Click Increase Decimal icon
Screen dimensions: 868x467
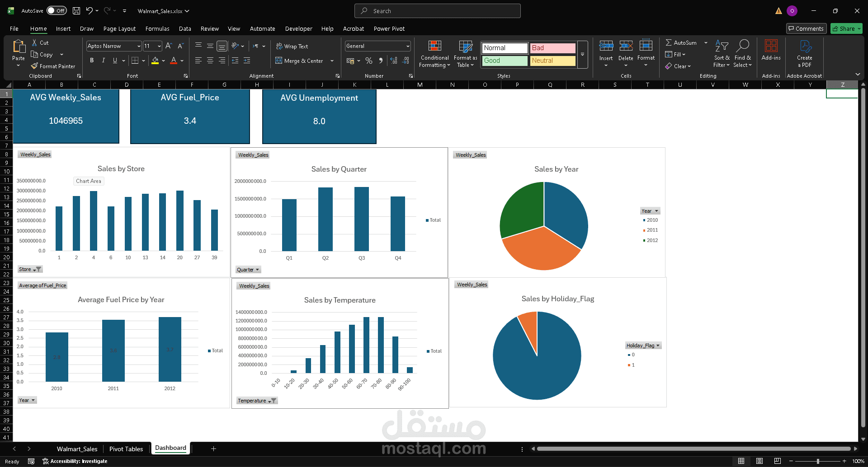(x=394, y=61)
